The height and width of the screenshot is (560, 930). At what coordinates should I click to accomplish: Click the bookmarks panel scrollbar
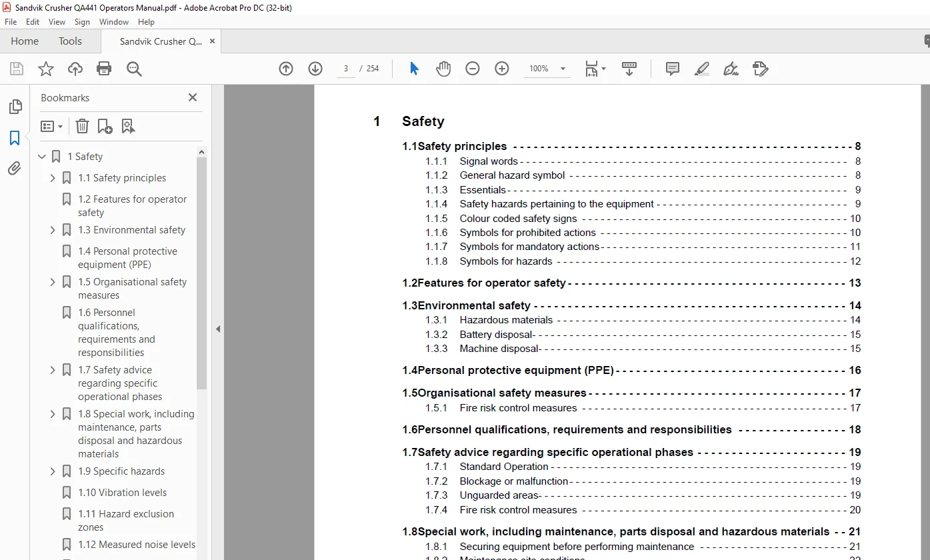201,273
